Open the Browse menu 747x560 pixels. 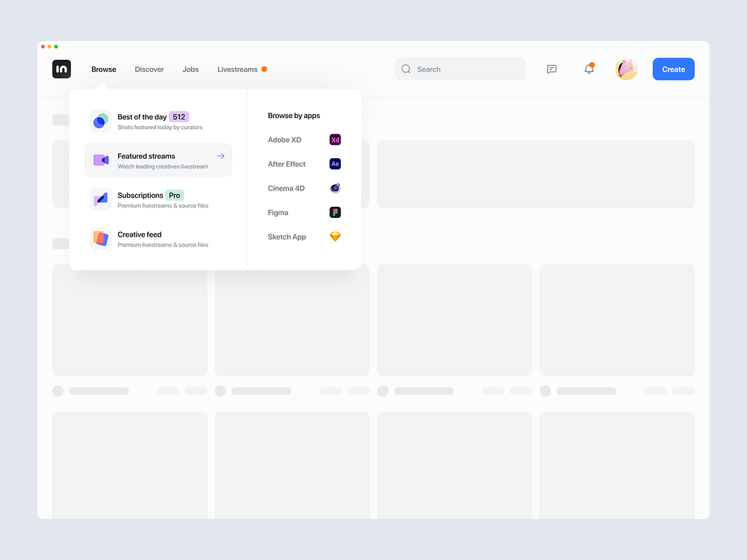coord(103,69)
